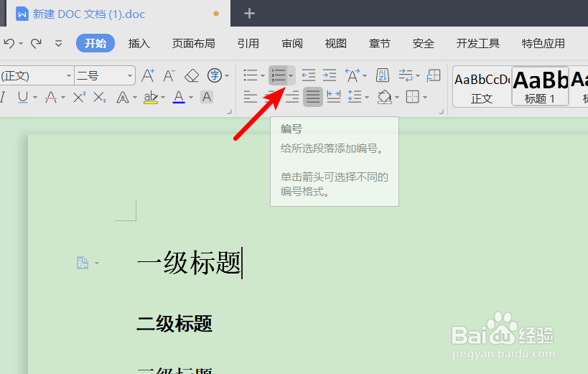Apply blue font color
The width and height of the screenshot is (588, 374).
[x=179, y=98]
